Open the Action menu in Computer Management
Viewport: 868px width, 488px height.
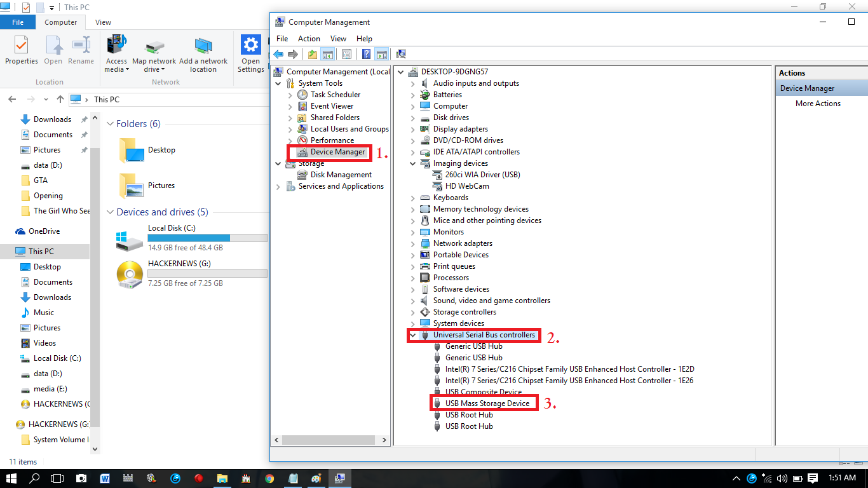(309, 39)
